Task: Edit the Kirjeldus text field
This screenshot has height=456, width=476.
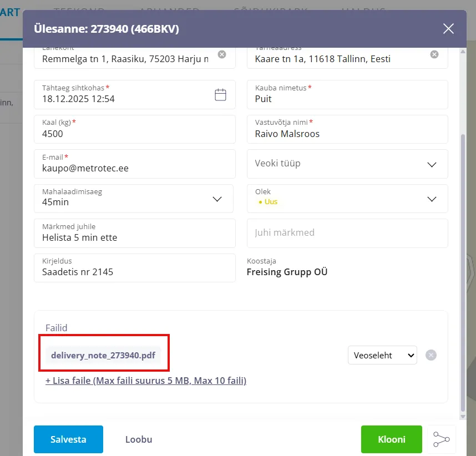Action: pos(134,272)
